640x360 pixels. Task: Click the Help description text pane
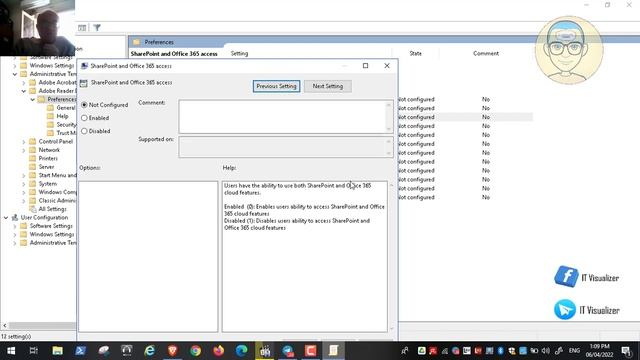click(x=304, y=256)
